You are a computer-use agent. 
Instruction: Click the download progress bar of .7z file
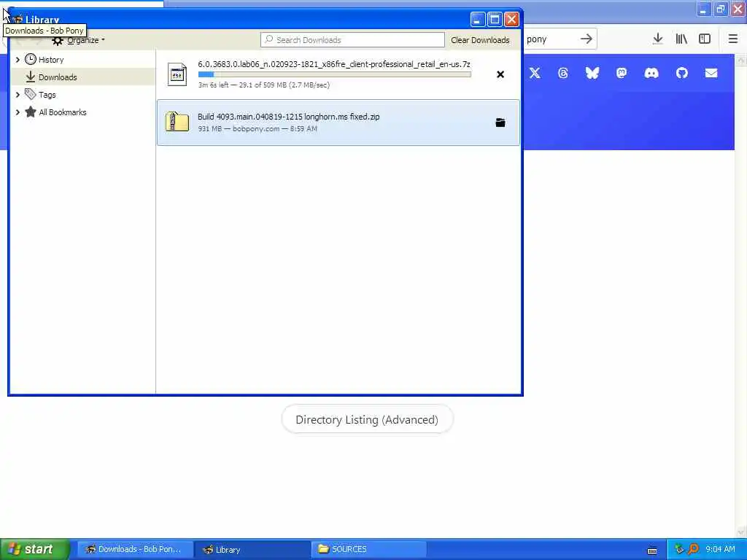pos(334,74)
